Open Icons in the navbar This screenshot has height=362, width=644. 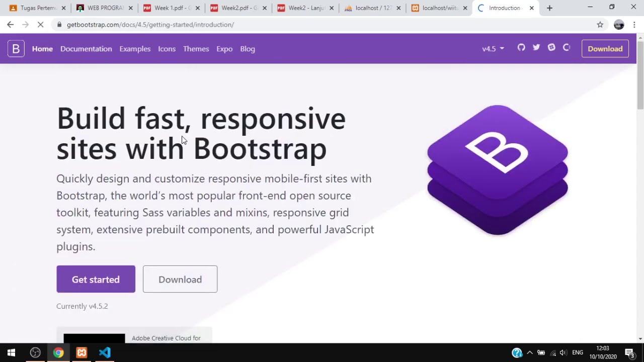(x=167, y=49)
